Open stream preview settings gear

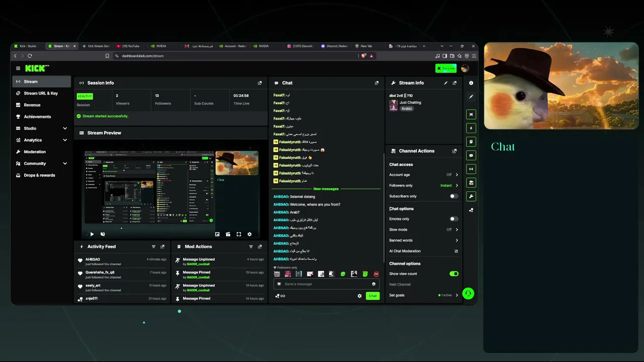tap(249, 234)
